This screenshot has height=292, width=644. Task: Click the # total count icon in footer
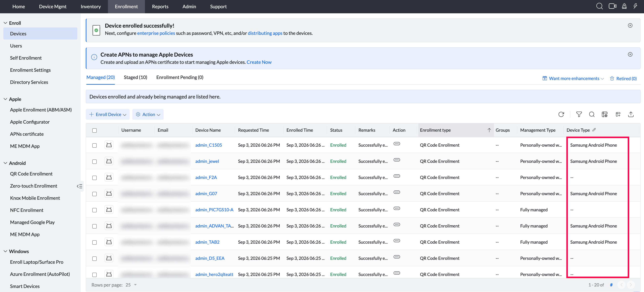[611, 285]
